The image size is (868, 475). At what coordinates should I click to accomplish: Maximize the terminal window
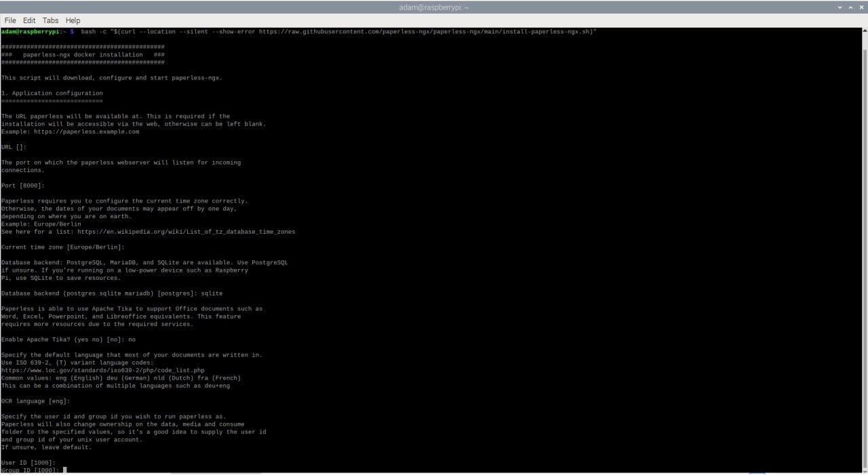click(x=850, y=7)
